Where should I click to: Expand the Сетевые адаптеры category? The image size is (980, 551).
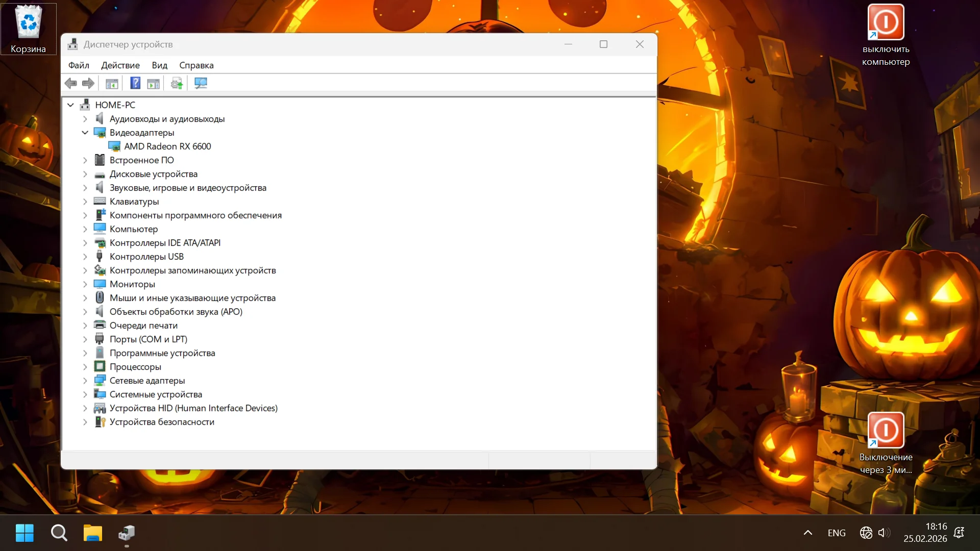point(85,381)
